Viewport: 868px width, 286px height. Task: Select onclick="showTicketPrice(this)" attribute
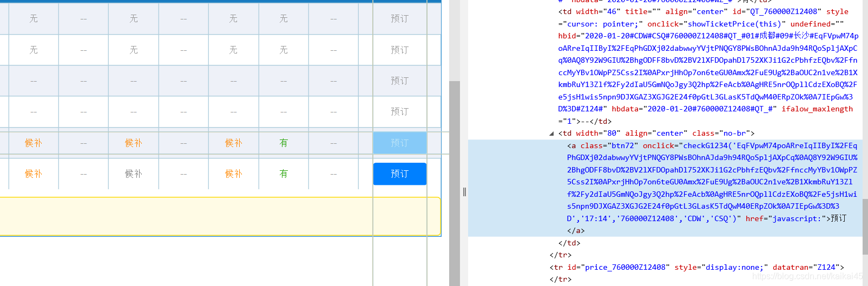(x=716, y=24)
